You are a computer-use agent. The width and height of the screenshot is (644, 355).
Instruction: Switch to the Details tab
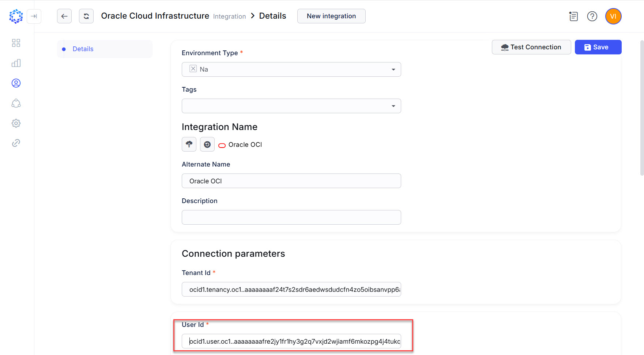tap(83, 49)
